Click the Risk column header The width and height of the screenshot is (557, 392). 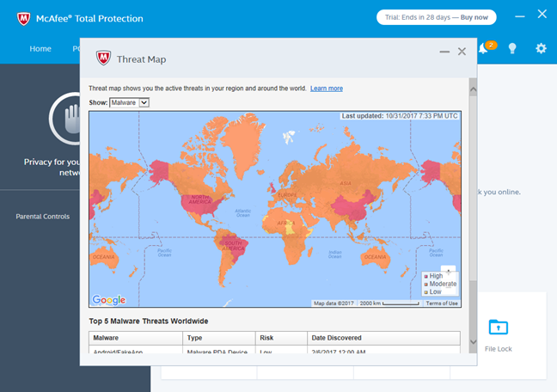point(281,338)
